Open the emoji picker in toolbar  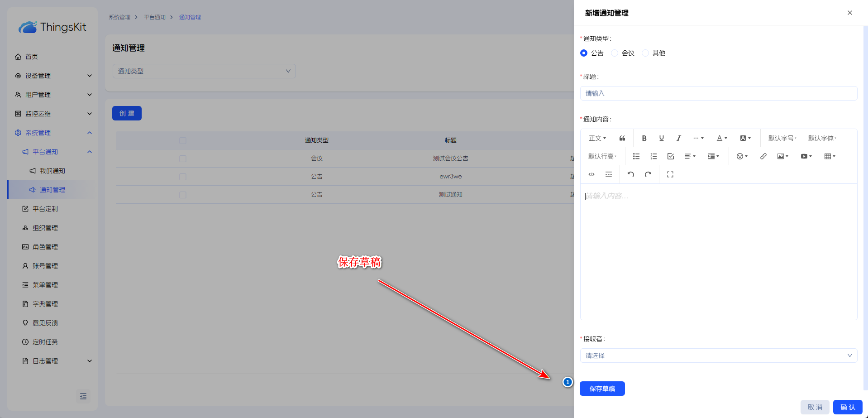point(742,156)
